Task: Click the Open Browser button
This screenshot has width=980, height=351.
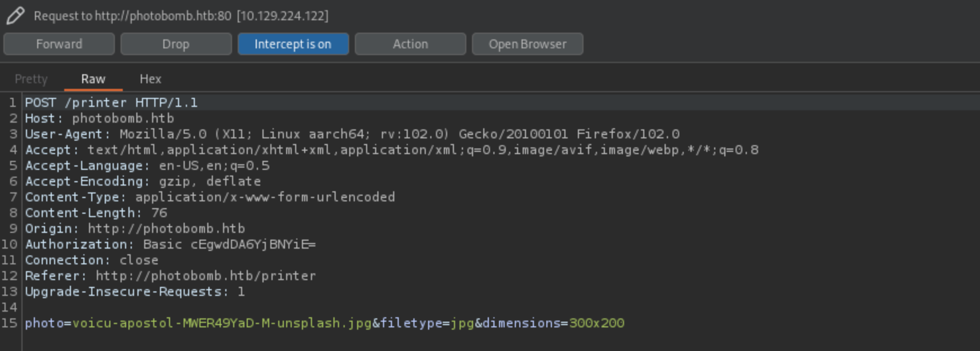Action: coord(527,44)
